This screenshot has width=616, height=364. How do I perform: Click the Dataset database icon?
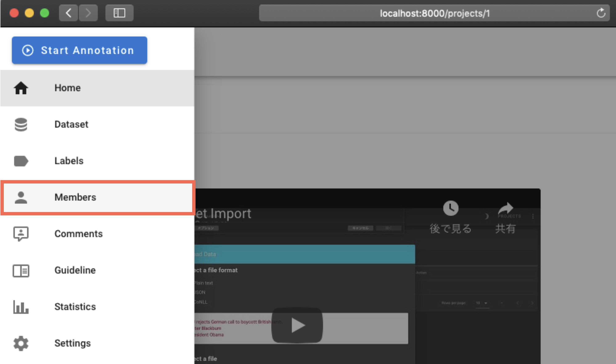click(x=21, y=125)
